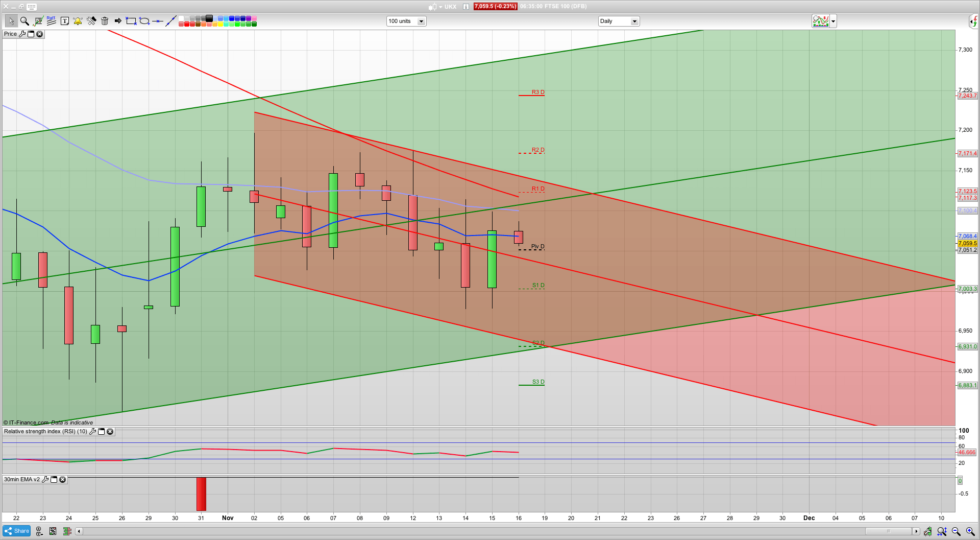980x540 pixels.
Task: Toggle the RSI panel window mode
Action: 101,432
